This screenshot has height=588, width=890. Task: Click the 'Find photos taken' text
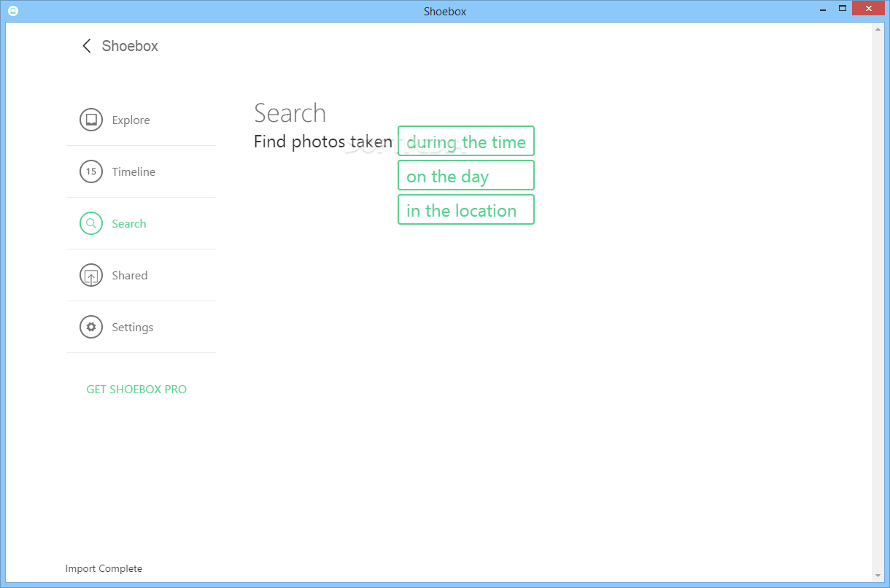point(323,142)
